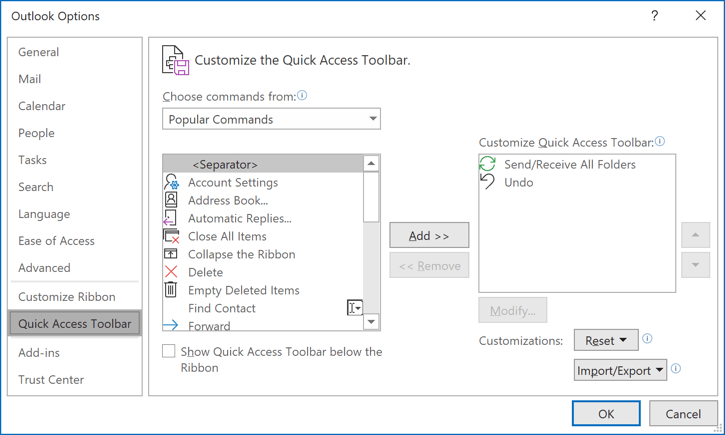This screenshot has width=725, height=435.
Task: Select the Account Settings command text
Action: pos(233,182)
